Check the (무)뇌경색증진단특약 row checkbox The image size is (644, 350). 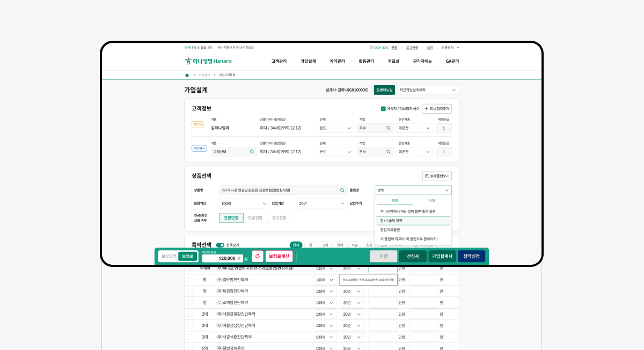coord(189,337)
